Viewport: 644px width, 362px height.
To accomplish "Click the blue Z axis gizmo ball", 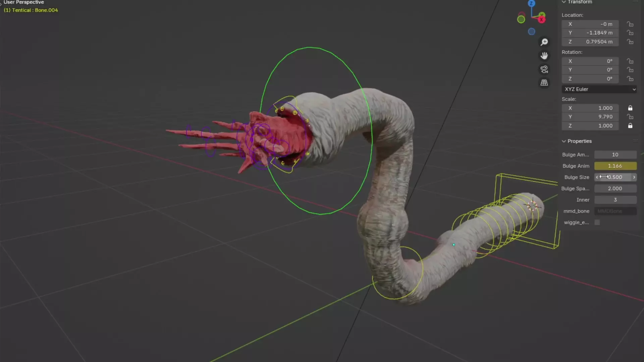I will pyautogui.click(x=531, y=3).
